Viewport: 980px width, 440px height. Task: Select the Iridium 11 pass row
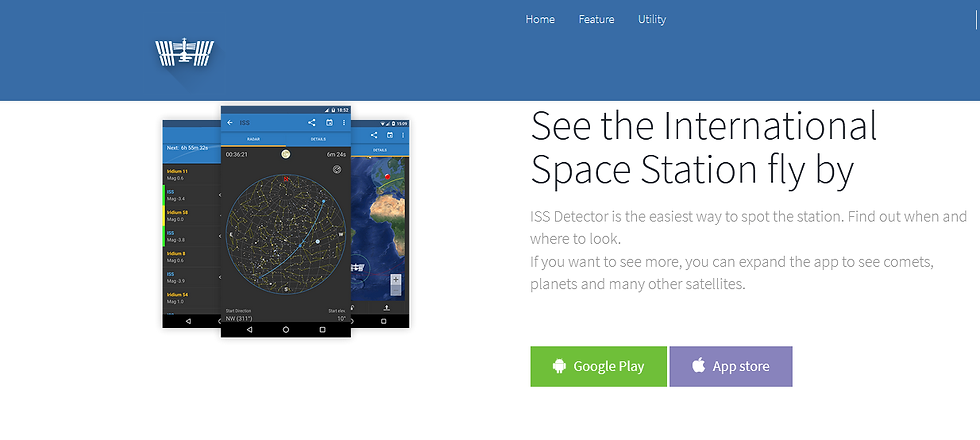pos(192,174)
